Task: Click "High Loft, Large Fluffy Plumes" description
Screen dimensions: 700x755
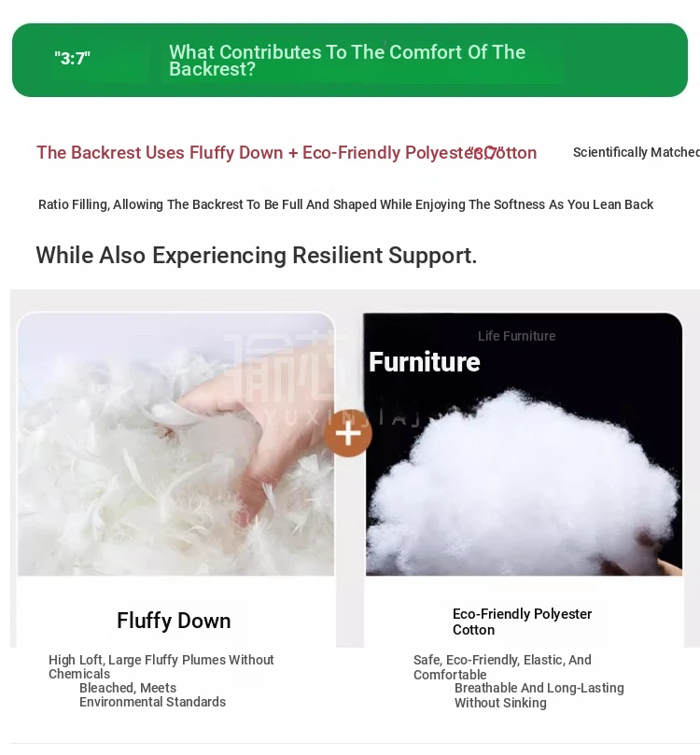Action: click(161, 666)
